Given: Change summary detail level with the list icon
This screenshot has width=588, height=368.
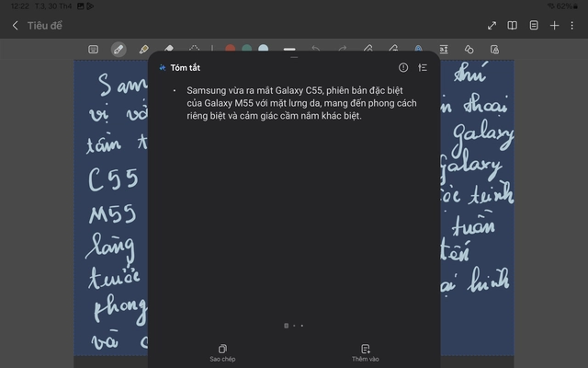Looking at the screenshot, I should tap(423, 67).
